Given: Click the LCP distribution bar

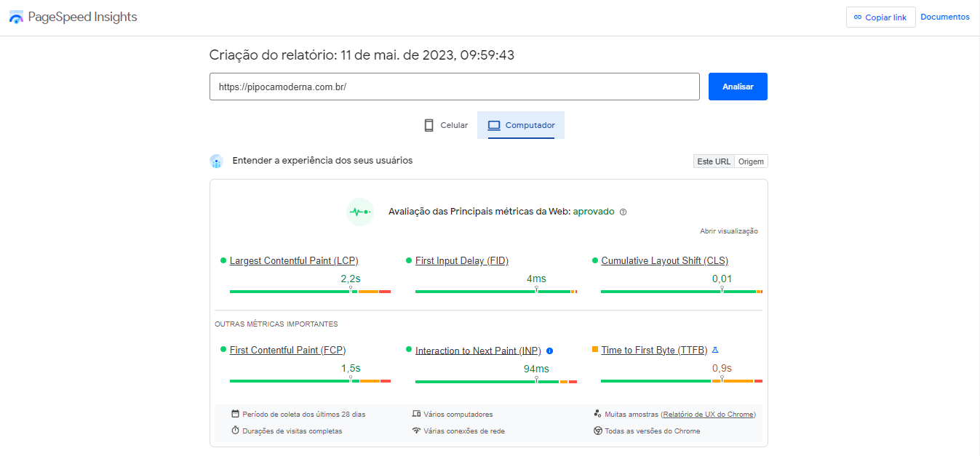Looking at the screenshot, I should [311, 291].
